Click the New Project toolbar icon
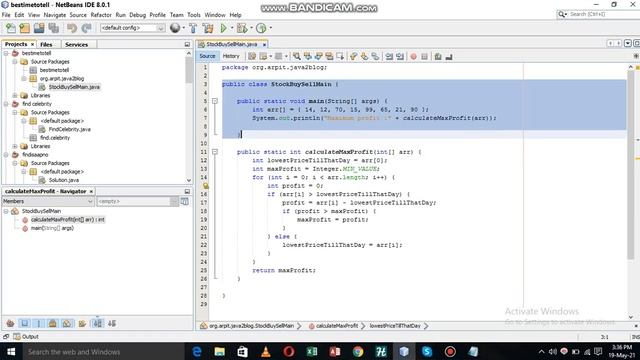 25,28
